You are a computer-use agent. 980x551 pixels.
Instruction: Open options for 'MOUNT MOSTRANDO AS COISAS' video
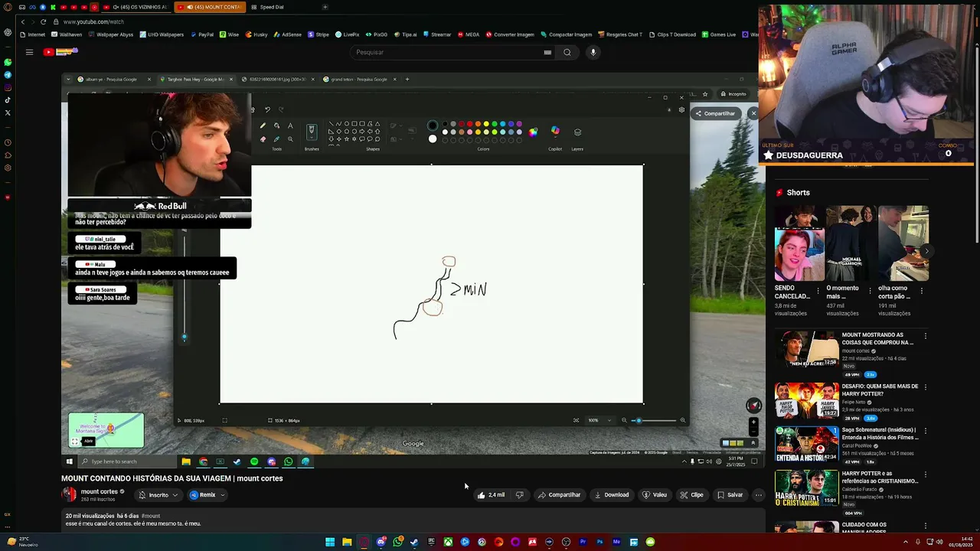[x=926, y=336]
